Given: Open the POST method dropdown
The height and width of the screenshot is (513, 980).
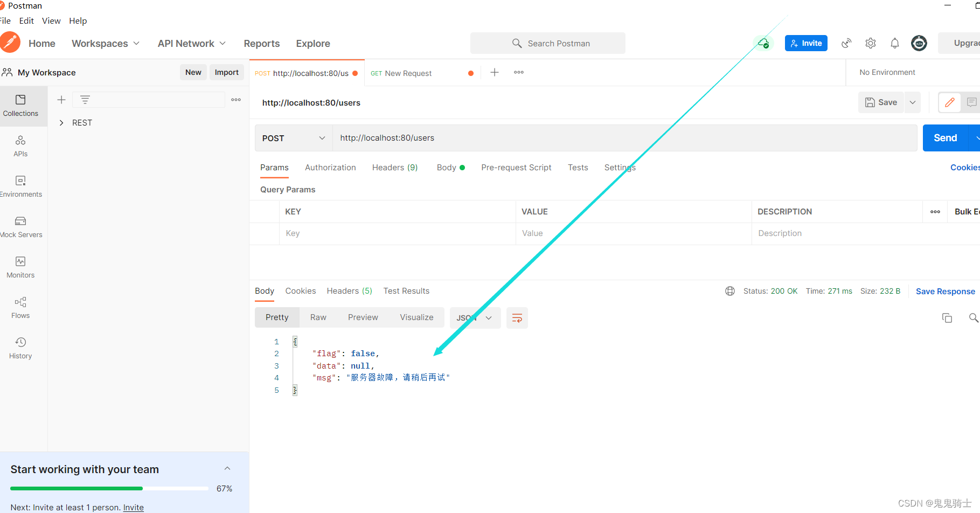Looking at the screenshot, I should tap(294, 138).
